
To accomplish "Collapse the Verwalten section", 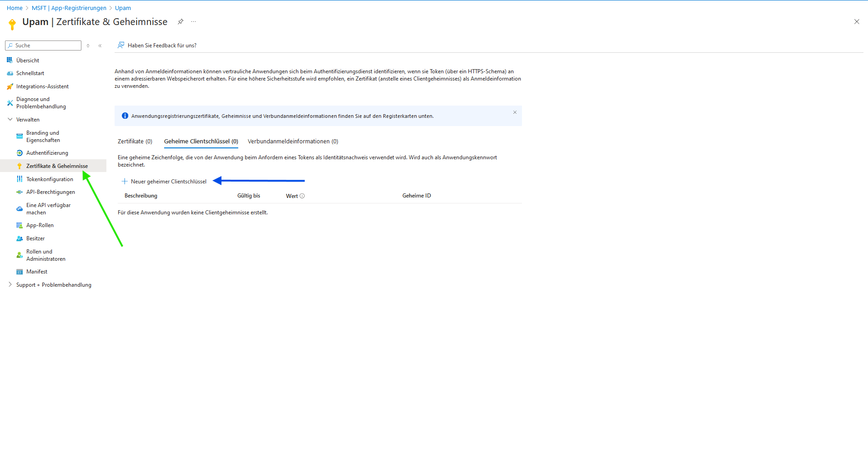I will [10, 120].
